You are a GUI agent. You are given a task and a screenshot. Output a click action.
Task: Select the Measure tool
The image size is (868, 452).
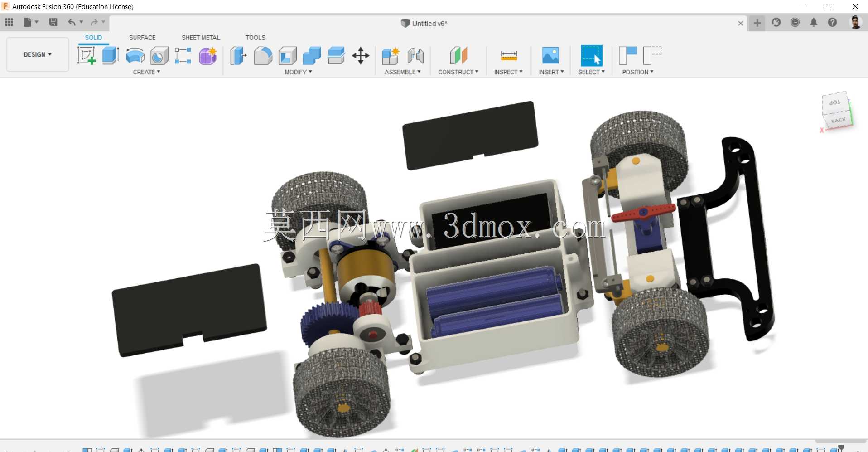(509, 56)
